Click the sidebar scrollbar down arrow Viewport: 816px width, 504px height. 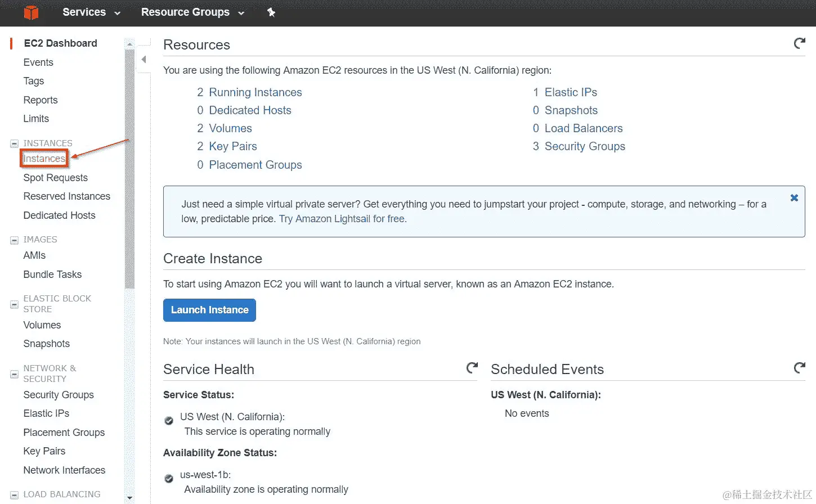point(130,498)
